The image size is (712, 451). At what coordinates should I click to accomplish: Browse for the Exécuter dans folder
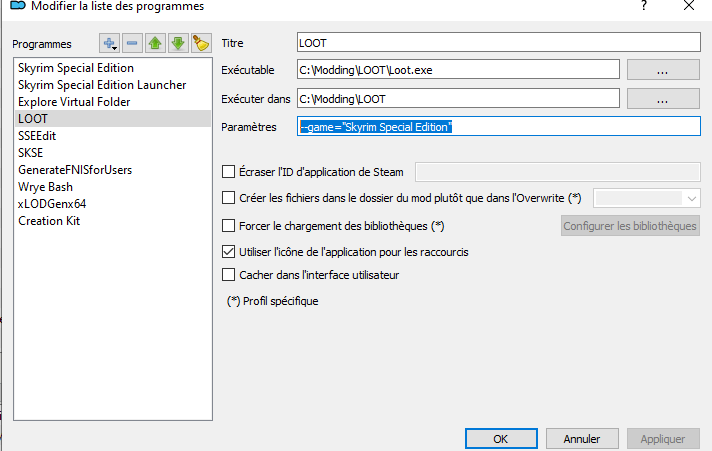[x=663, y=99]
